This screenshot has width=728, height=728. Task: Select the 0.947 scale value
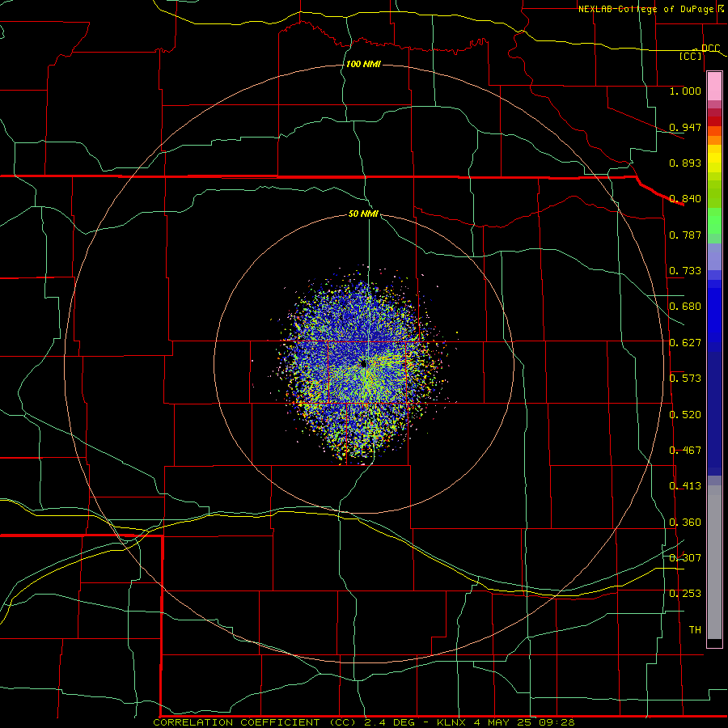tap(685, 127)
